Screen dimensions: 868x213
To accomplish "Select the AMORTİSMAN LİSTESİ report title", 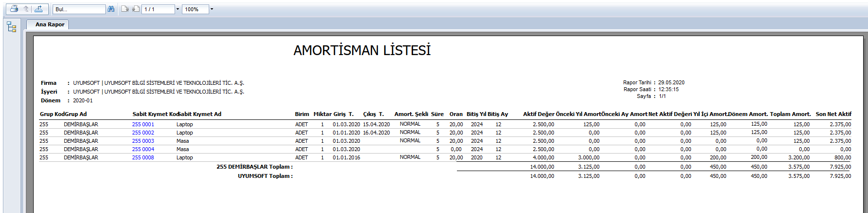I will pyautogui.click(x=362, y=51).
